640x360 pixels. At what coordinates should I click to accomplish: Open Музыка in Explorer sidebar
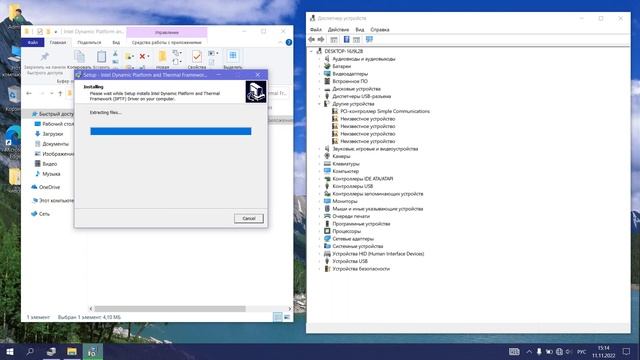pos(51,174)
